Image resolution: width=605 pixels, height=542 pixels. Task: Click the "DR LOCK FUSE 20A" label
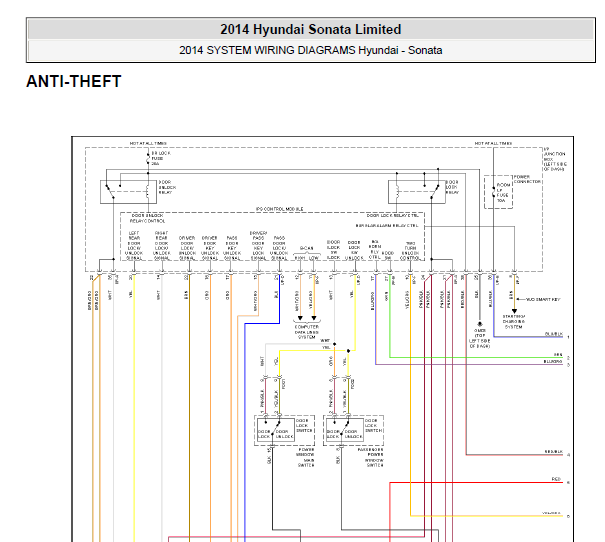point(161,158)
